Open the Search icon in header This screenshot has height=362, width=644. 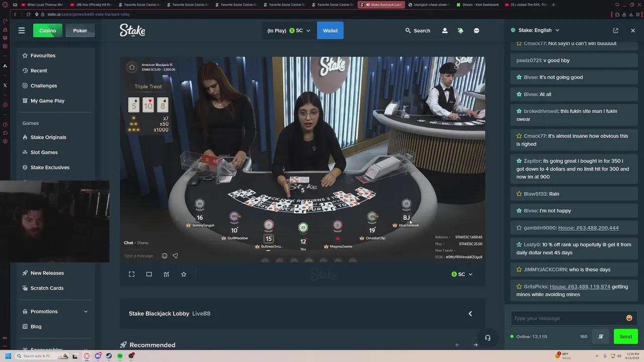418,31
